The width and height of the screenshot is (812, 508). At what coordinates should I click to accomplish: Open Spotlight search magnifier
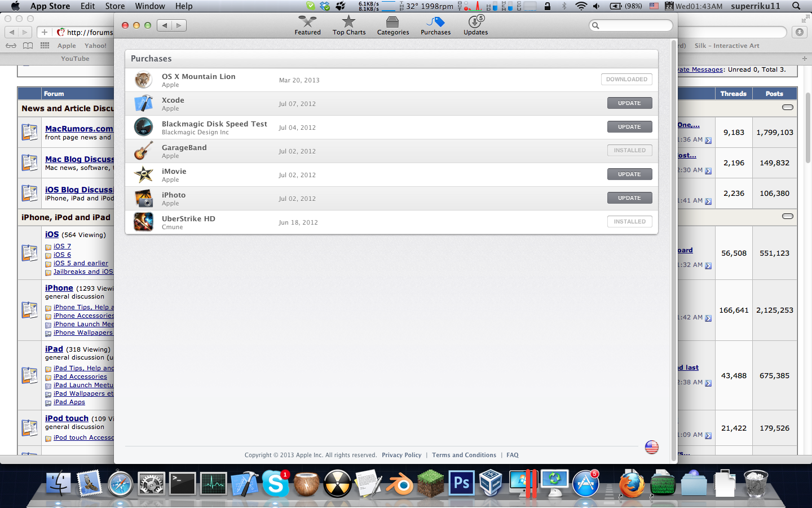[796, 6]
